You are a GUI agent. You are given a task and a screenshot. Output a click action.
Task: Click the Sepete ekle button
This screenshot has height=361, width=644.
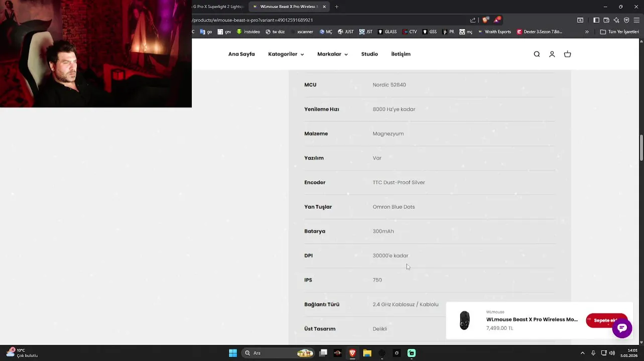coord(606,320)
